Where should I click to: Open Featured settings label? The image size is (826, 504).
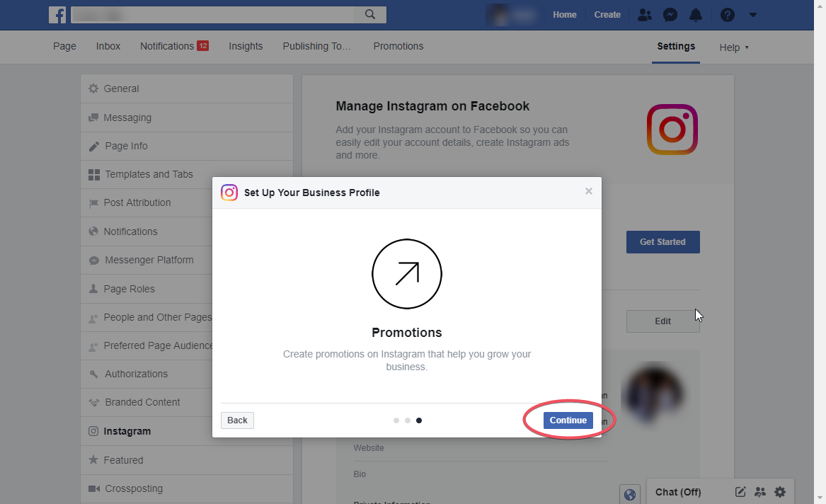pos(123,460)
